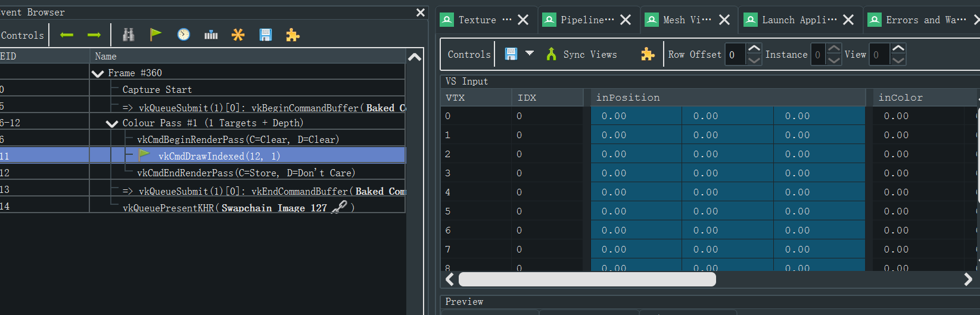Close the Event Browser panel
The image size is (980, 315).
click(421, 13)
